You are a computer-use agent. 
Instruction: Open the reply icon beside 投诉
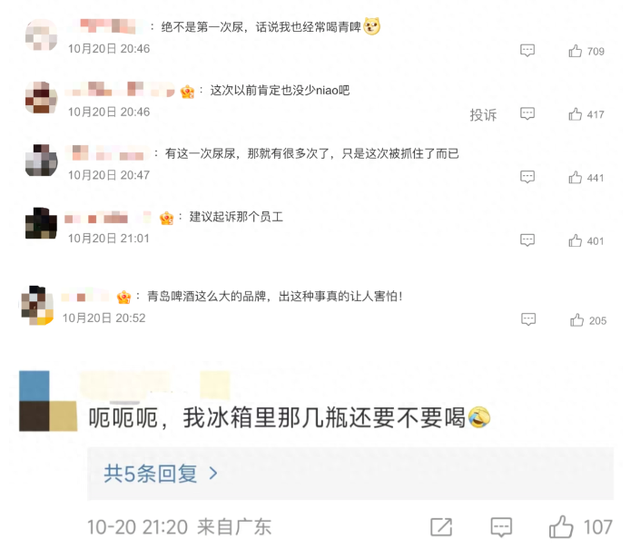tap(527, 114)
